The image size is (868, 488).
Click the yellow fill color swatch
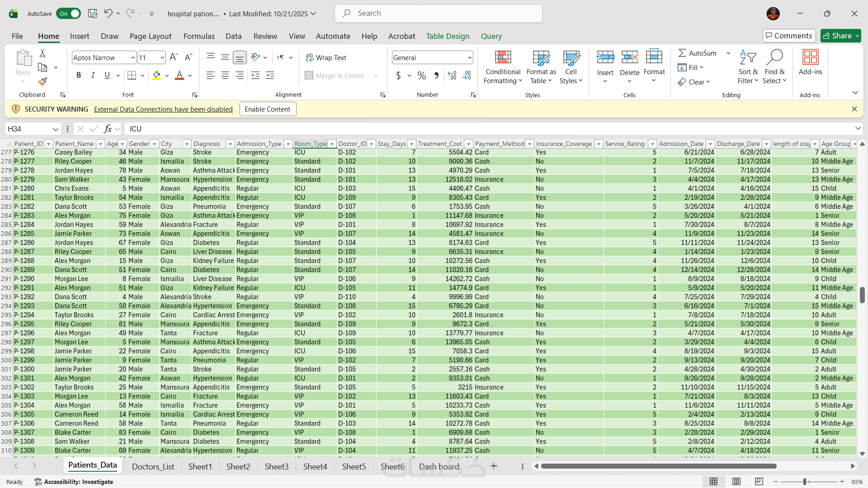pos(156,75)
